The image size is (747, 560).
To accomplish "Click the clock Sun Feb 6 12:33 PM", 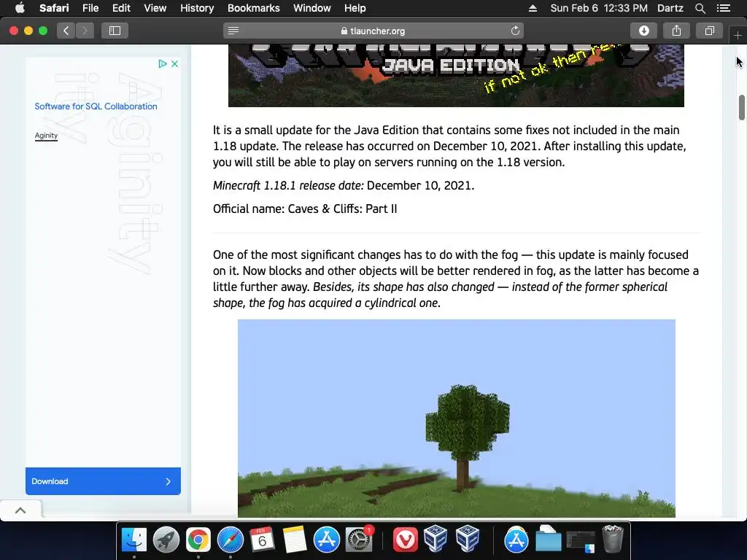I will coord(599,8).
